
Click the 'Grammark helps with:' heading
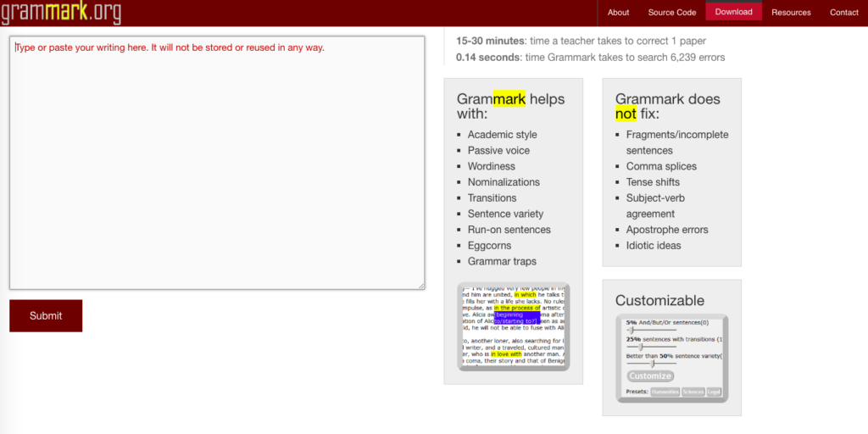tap(510, 106)
